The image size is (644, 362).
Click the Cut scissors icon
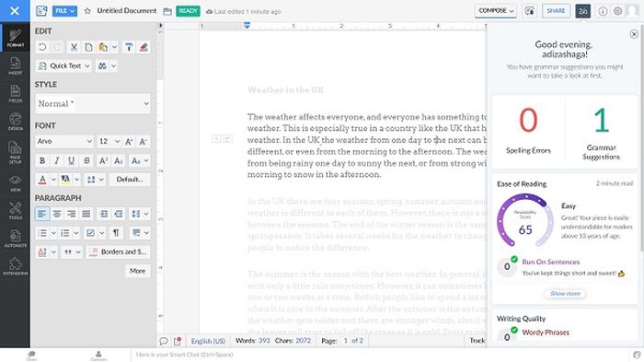(74, 47)
